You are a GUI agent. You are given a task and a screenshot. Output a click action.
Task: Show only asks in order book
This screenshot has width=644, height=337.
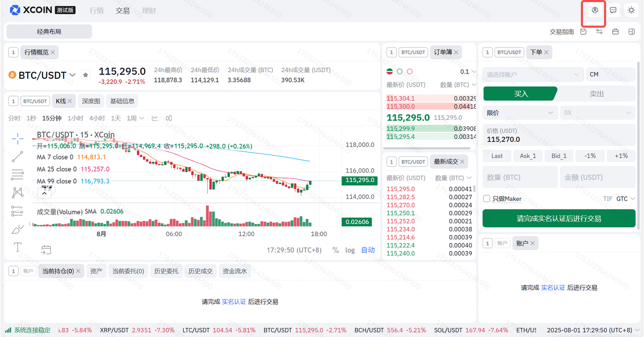pos(410,71)
